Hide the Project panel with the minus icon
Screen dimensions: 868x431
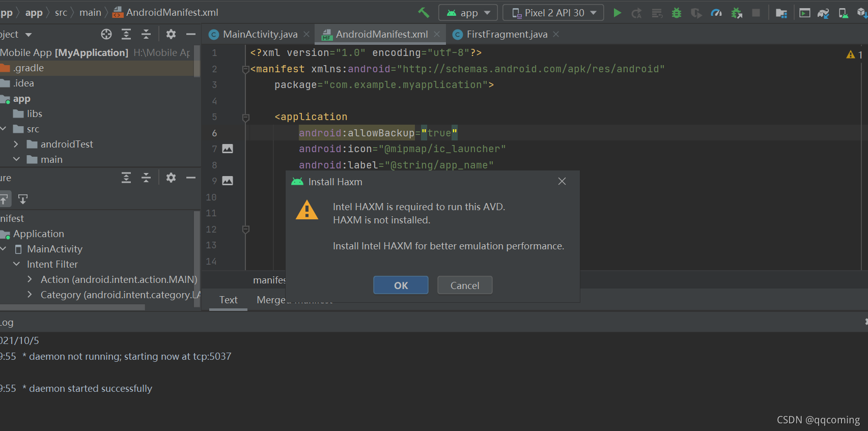tap(191, 34)
